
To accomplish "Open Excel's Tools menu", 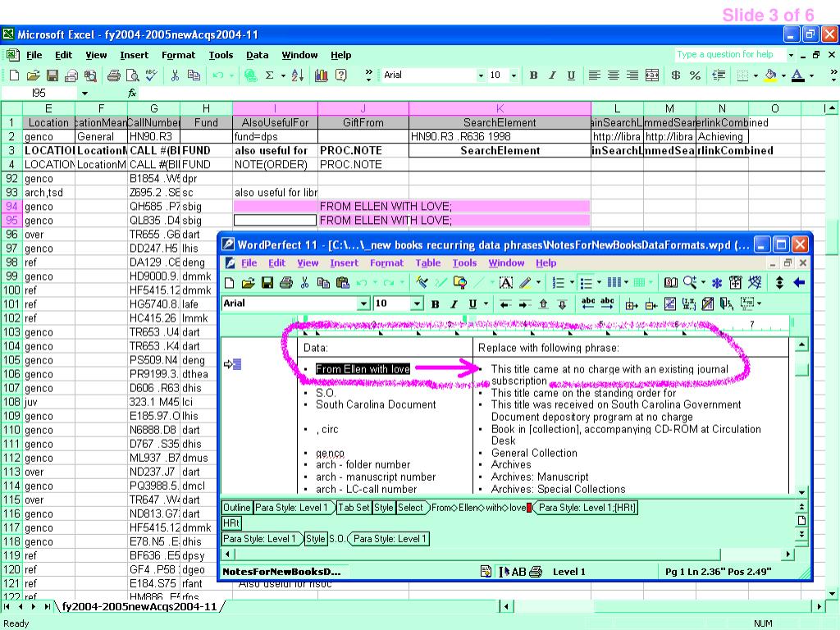I will (x=221, y=55).
